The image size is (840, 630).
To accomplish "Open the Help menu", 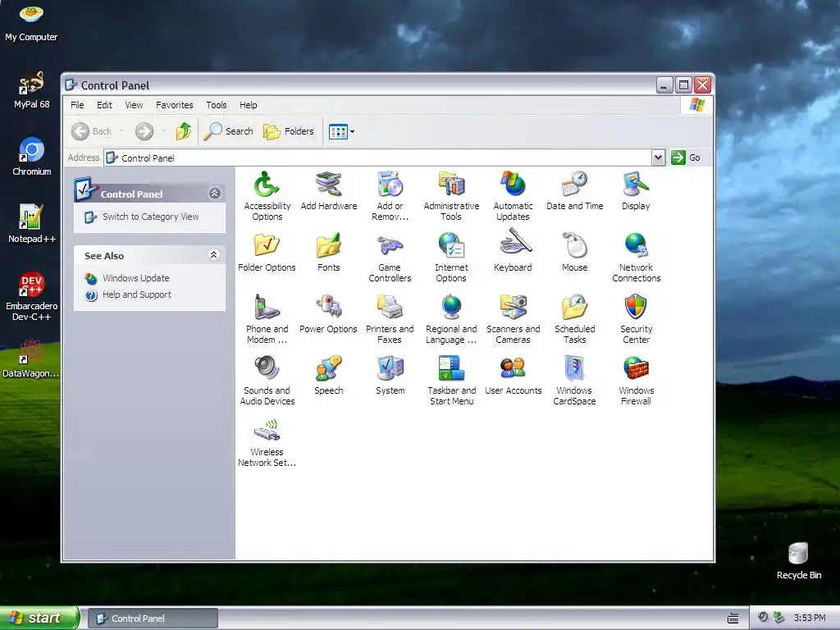I will pyautogui.click(x=248, y=105).
